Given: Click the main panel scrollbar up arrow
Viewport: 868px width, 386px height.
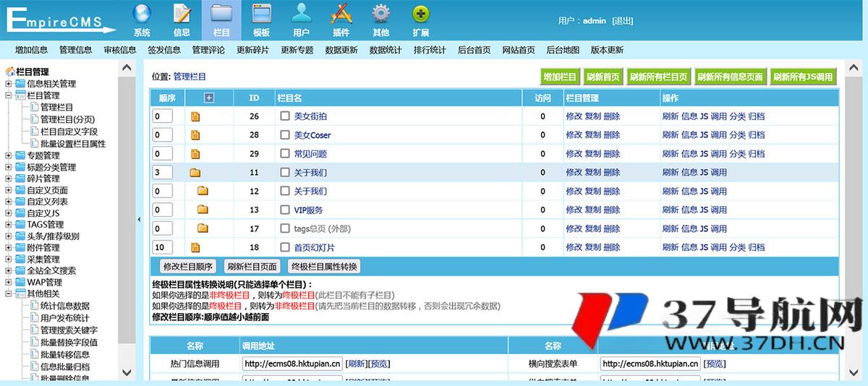Looking at the screenshot, I should (x=854, y=68).
